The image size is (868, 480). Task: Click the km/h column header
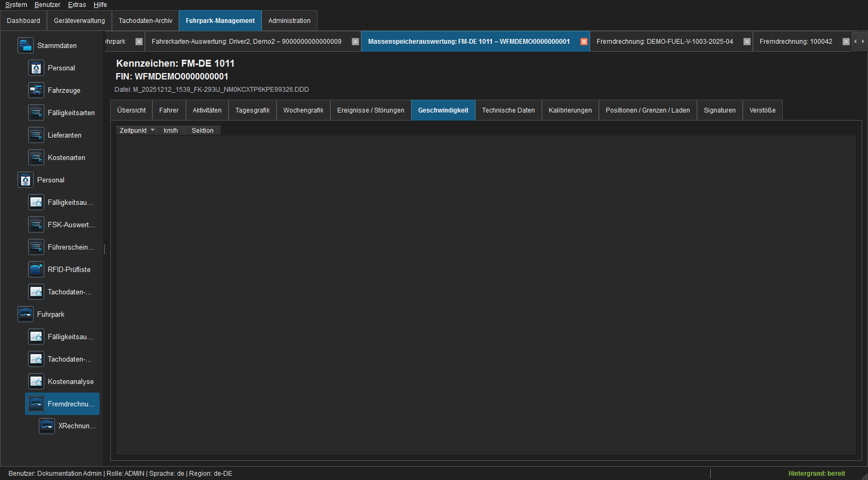click(171, 131)
